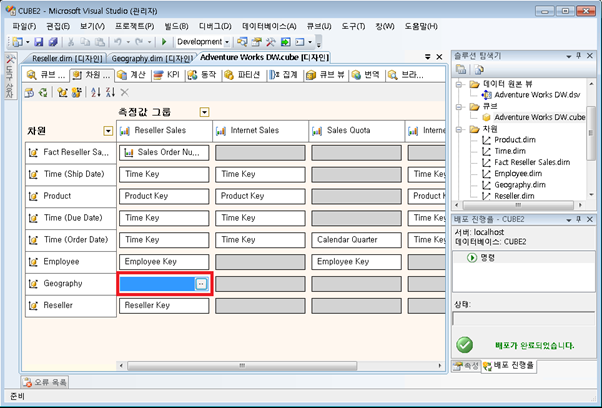Open the Development configuration dropdown
602x408 pixels.
point(227,42)
